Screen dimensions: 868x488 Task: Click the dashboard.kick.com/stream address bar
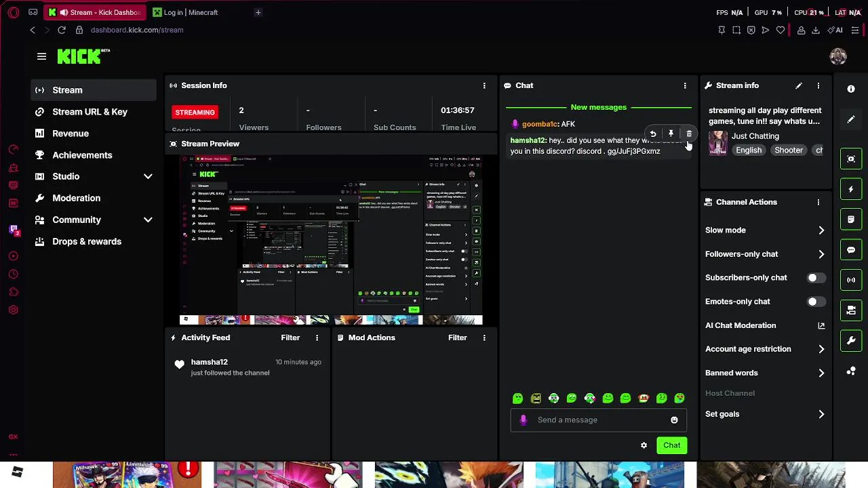pos(137,30)
